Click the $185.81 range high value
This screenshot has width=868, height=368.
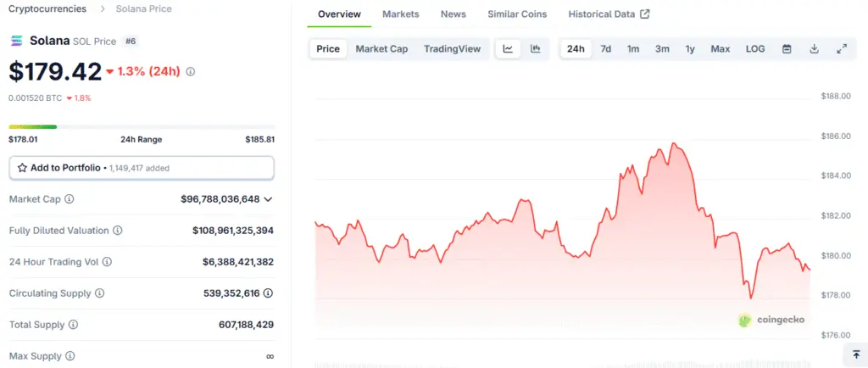click(259, 139)
